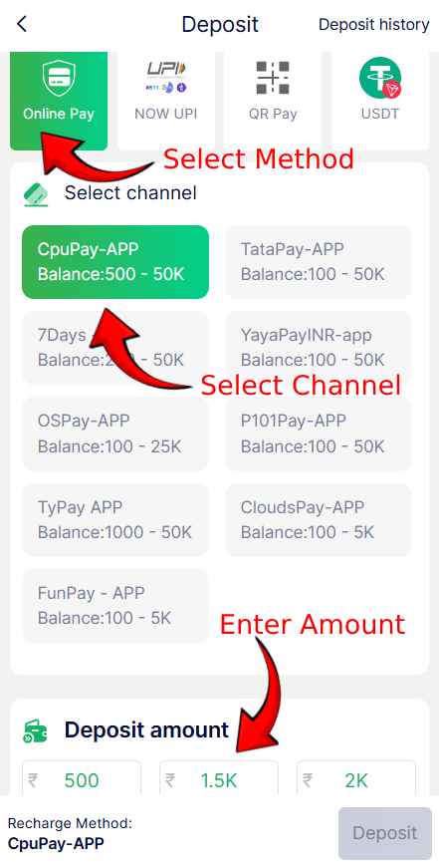439x868 pixels.
Task: Select the P101Pay-APP channel
Action: point(319,434)
